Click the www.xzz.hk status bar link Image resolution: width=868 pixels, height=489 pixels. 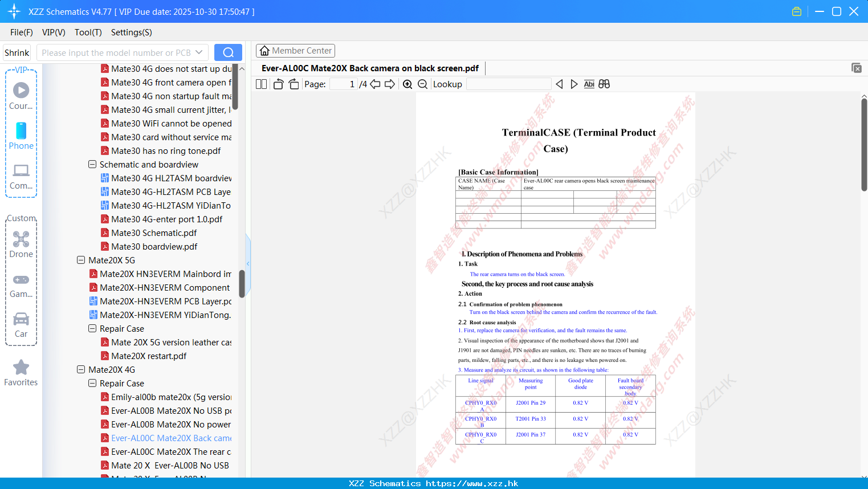point(472,483)
